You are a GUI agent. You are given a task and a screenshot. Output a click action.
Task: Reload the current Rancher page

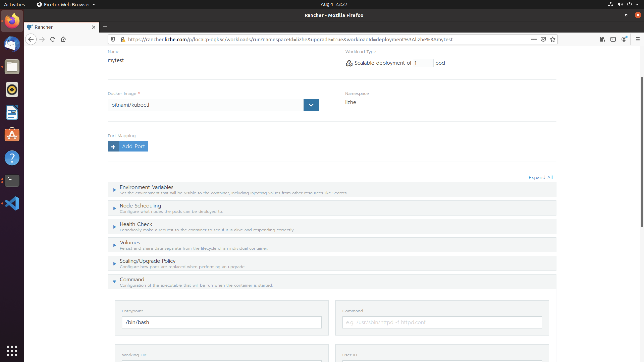pyautogui.click(x=53, y=39)
